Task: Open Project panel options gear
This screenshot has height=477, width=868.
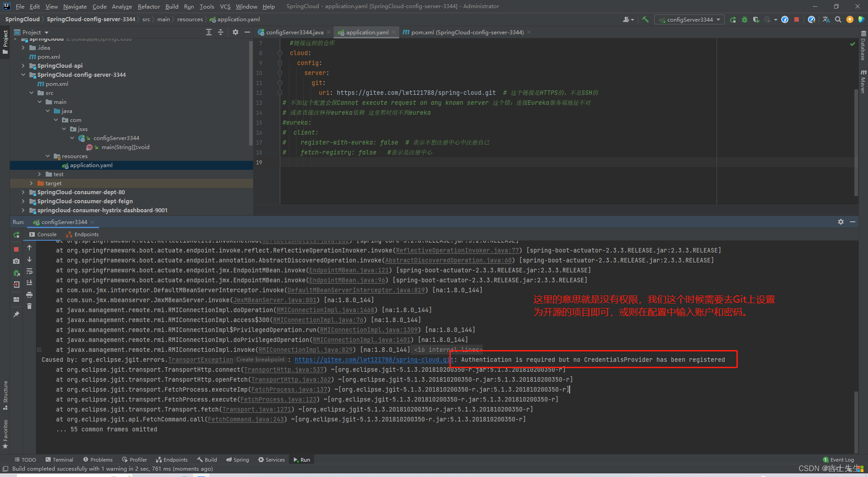Action: coord(235,32)
